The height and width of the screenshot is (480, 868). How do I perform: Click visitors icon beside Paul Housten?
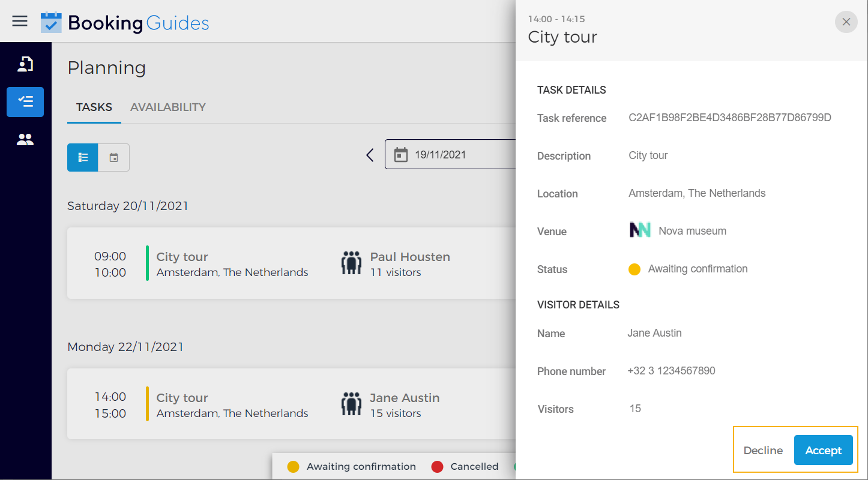click(351, 263)
